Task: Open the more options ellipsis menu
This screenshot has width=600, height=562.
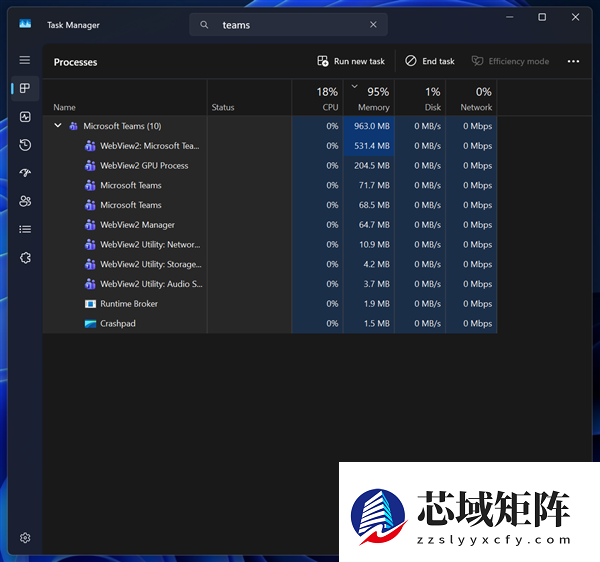Action: pos(573,61)
